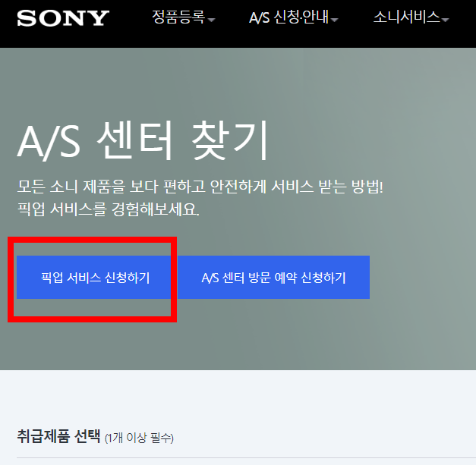Open the 소니서비스 menu

coord(406,17)
